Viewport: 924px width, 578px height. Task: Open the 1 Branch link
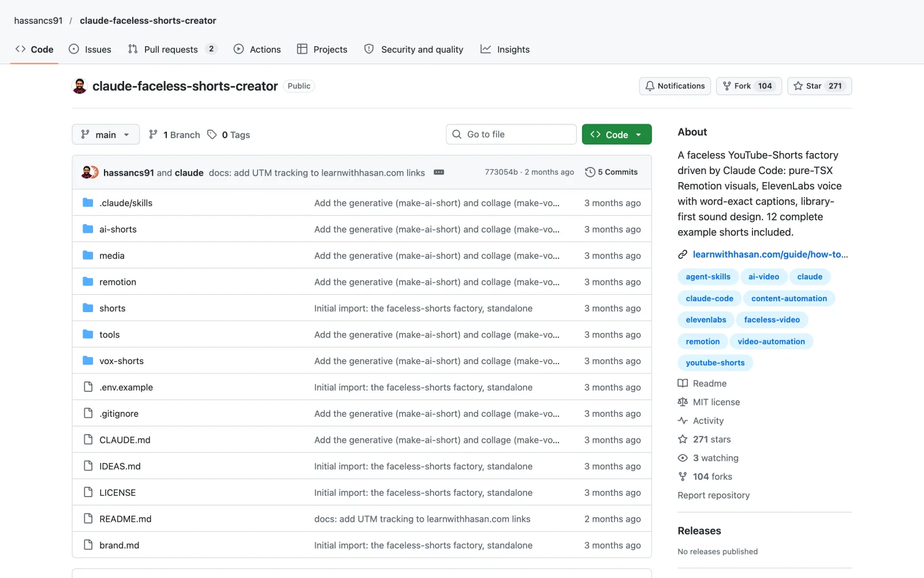coord(174,135)
